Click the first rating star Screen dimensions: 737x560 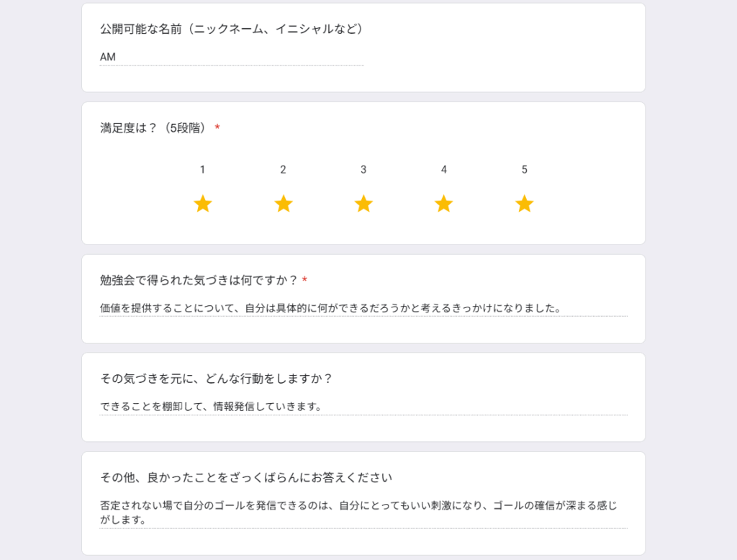[203, 204]
